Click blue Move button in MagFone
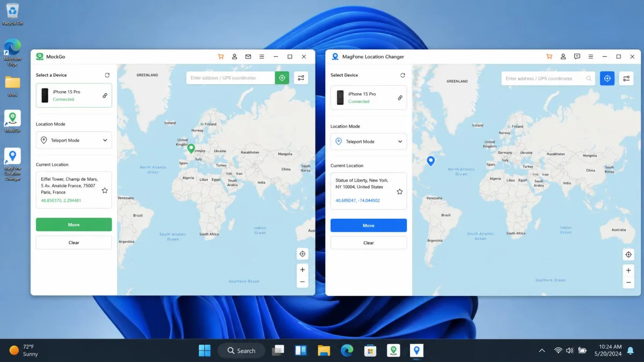The width and height of the screenshot is (644, 362). tap(369, 226)
